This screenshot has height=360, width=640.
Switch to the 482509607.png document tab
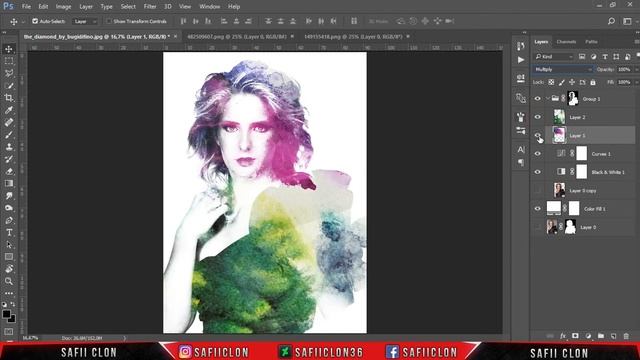click(237, 37)
